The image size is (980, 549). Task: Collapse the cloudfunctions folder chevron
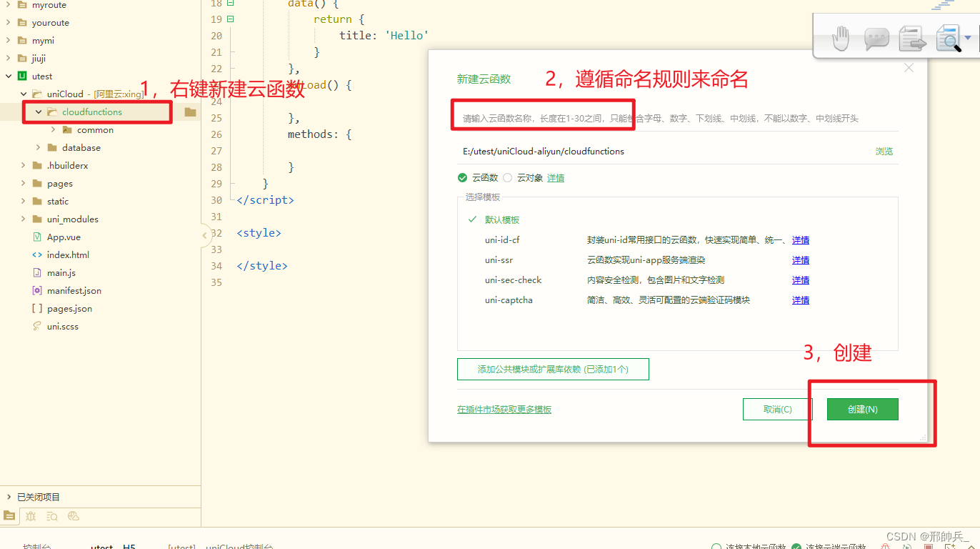click(39, 112)
